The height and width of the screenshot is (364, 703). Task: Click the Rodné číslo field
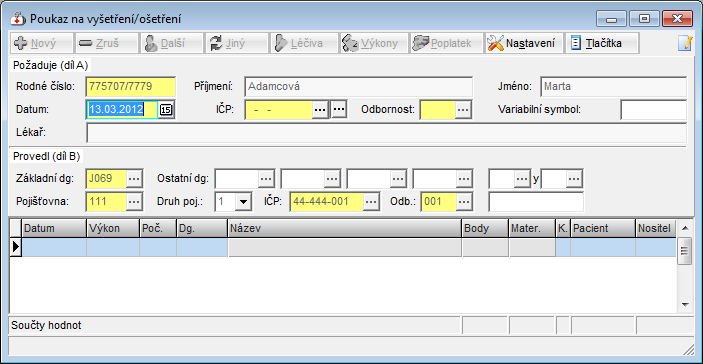point(130,86)
